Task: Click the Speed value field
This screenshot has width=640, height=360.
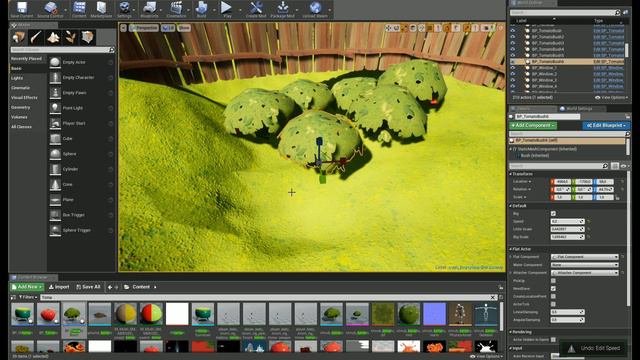Action: click(x=567, y=221)
